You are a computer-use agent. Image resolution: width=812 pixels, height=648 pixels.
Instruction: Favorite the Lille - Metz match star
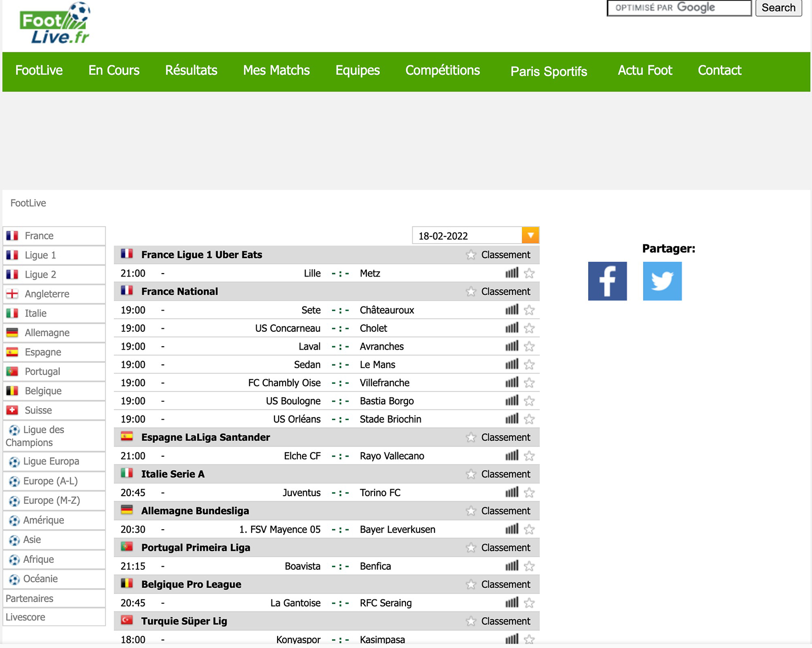529,274
